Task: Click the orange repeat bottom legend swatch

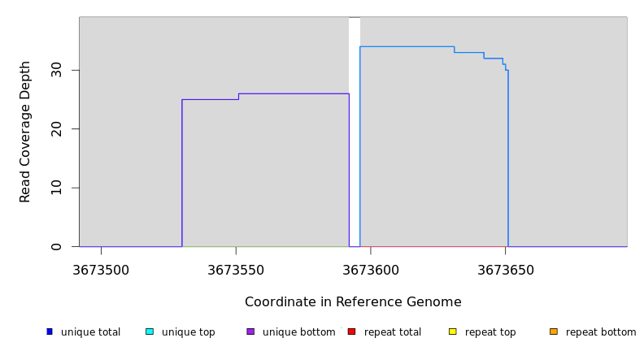Action: (554, 331)
